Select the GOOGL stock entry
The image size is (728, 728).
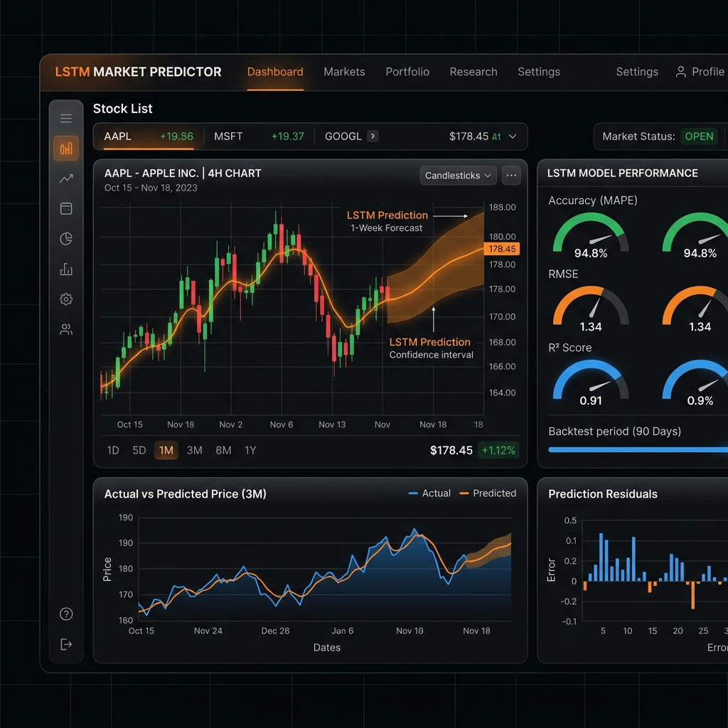[343, 136]
